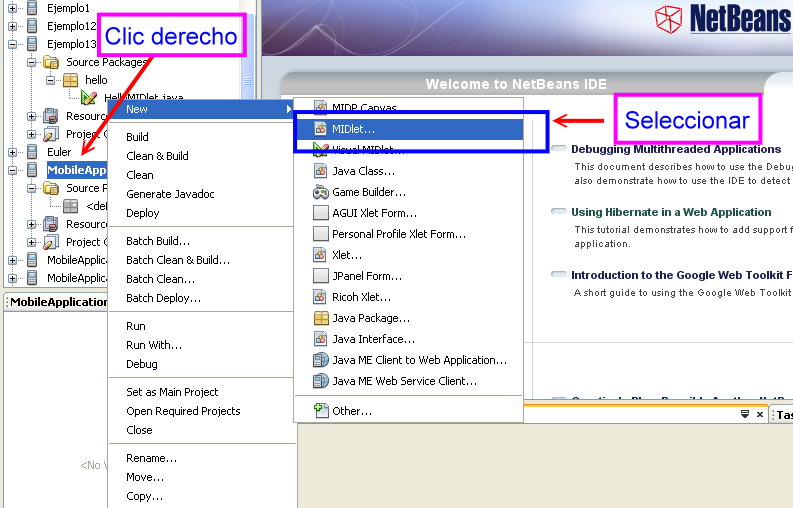
Task: Click the Java Interface icon
Action: point(320,339)
